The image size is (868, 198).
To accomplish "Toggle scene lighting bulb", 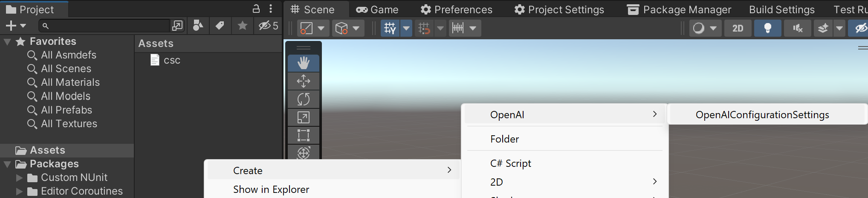I will [x=768, y=28].
